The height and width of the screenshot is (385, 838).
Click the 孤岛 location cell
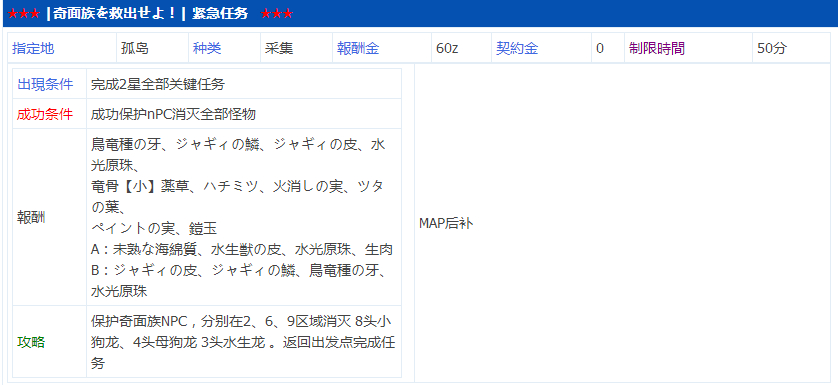pyautogui.click(x=135, y=49)
